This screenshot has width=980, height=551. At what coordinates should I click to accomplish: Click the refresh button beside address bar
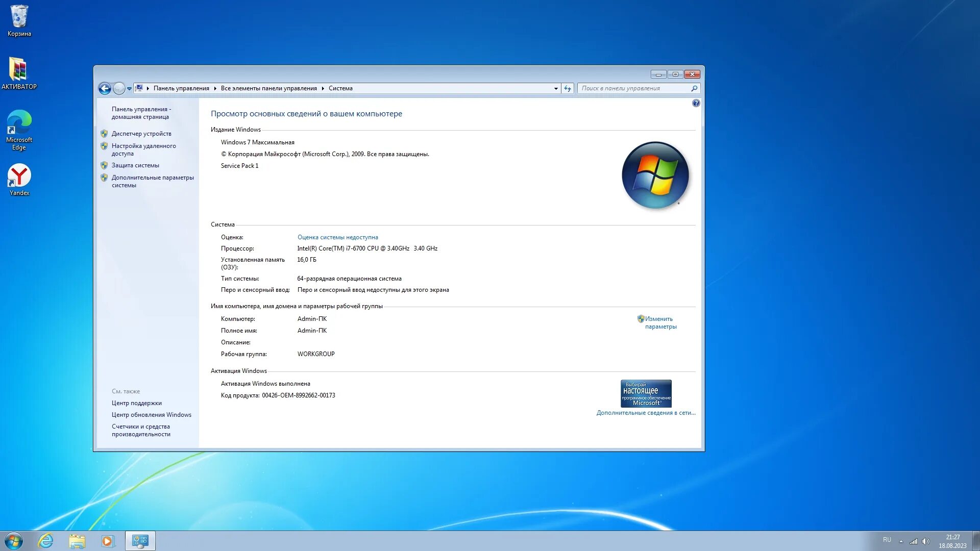[568, 88]
